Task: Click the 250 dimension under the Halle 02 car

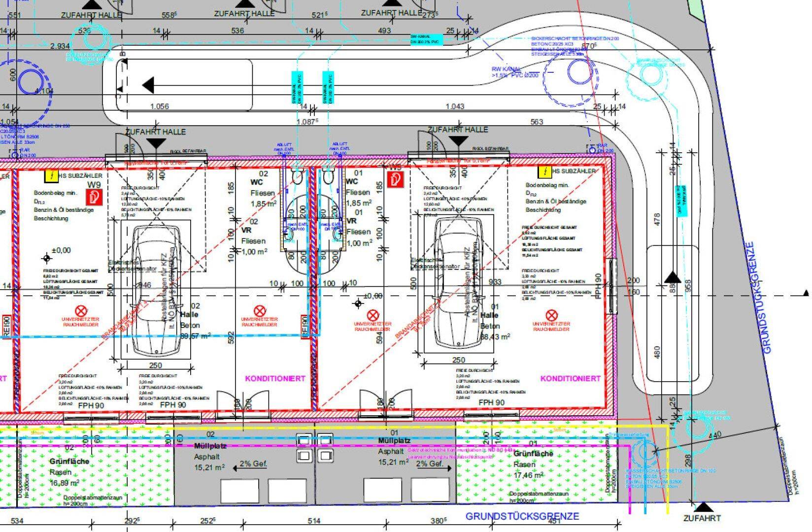Action: coord(155,366)
